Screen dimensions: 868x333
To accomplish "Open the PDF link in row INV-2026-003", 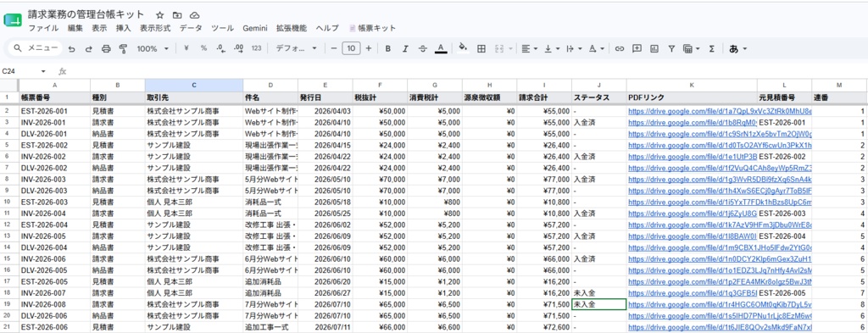I will [x=720, y=180].
